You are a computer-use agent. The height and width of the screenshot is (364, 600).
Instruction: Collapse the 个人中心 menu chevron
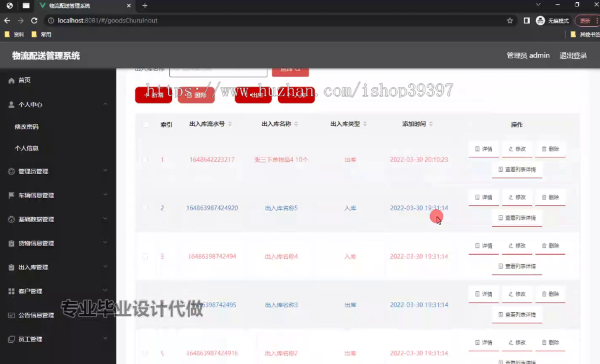pyautogui.click(x=105, y=104)
